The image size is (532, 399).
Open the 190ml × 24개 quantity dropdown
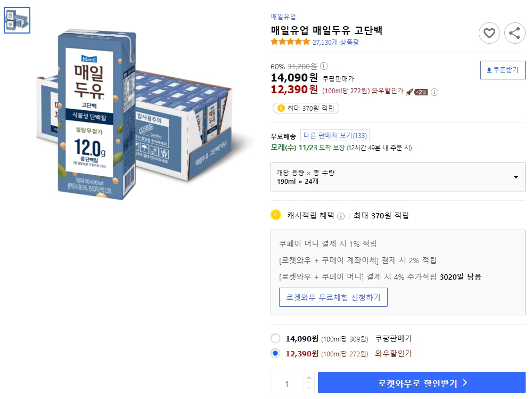click(x=396, y=177)
